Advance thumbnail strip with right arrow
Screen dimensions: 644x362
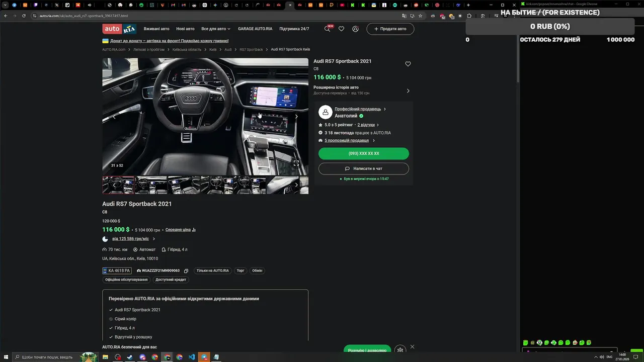click(296, 185)
